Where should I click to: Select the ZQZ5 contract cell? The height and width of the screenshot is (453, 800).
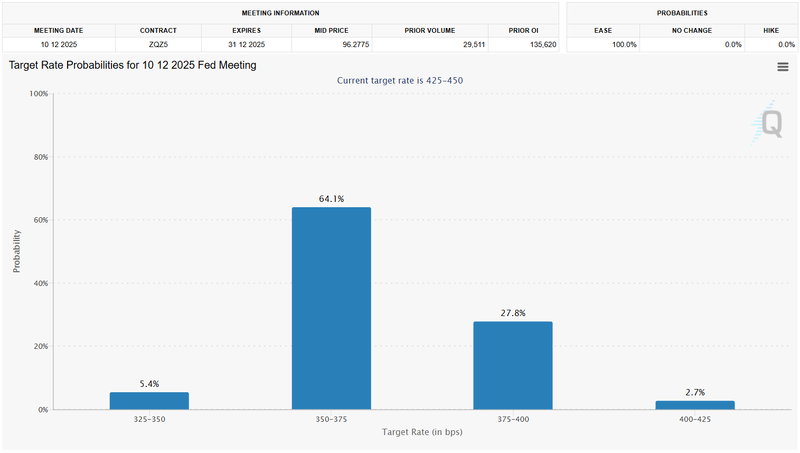[158, 45]
